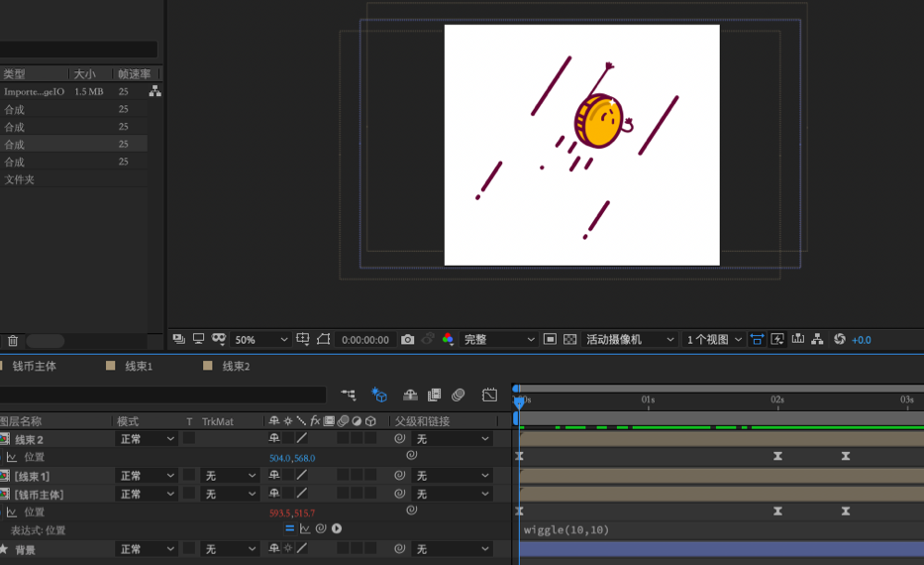Take a snapshot with the camera icon
This screenshot has height=565, width=924.
[407, 339]
